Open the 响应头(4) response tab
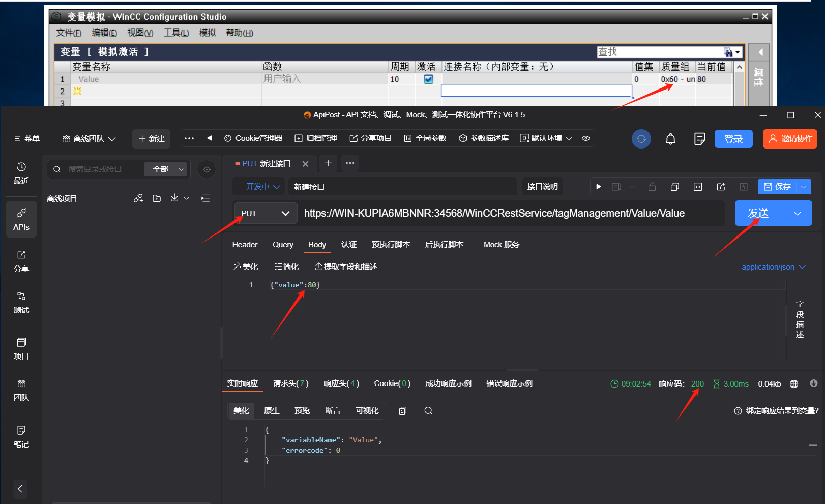Image resolution: width=825 pixels, height=504 pixels. click(341, 383)
